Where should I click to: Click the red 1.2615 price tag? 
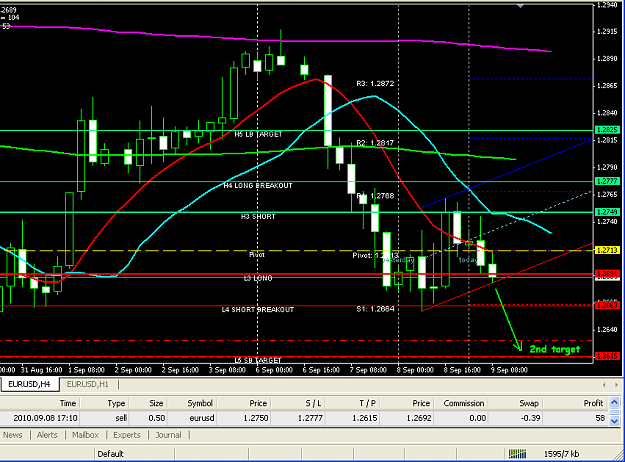click(x=607, y=356)
